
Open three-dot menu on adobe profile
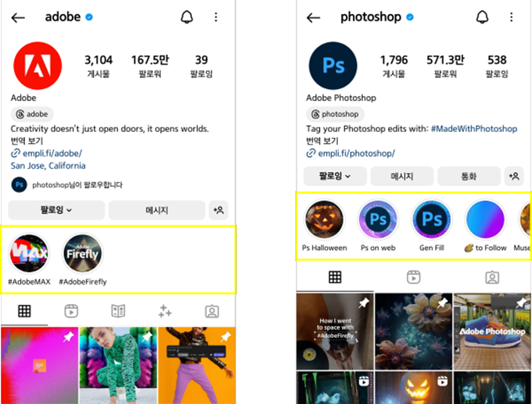point(216,17)
